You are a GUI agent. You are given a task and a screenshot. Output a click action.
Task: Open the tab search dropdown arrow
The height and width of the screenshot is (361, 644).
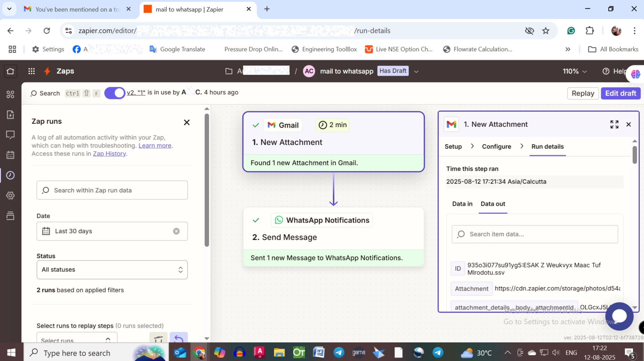(x=9, y=9)
